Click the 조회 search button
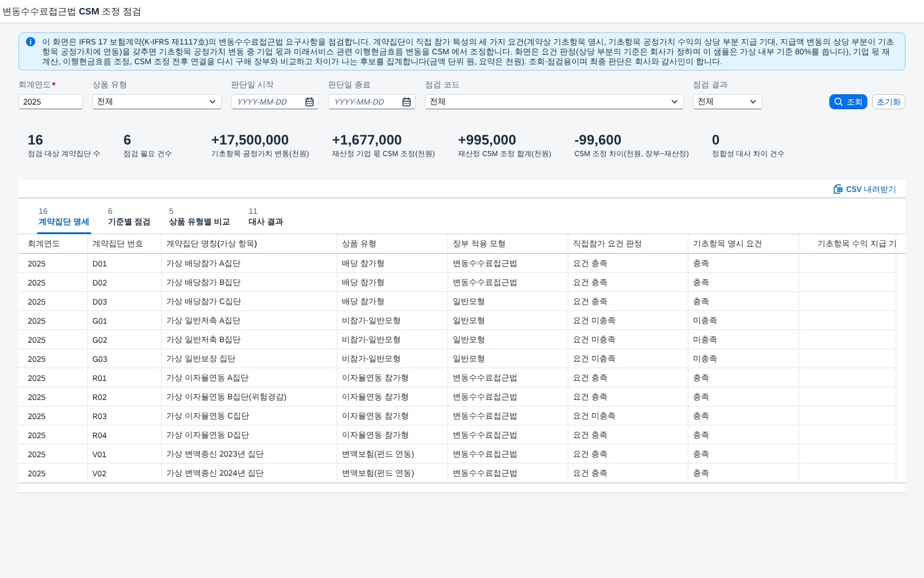 [x=848, y=102]
